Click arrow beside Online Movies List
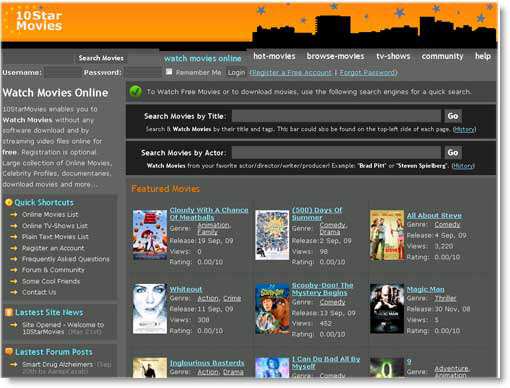The height and width of the screenshot is (388, 510). (x=14, y=214)
